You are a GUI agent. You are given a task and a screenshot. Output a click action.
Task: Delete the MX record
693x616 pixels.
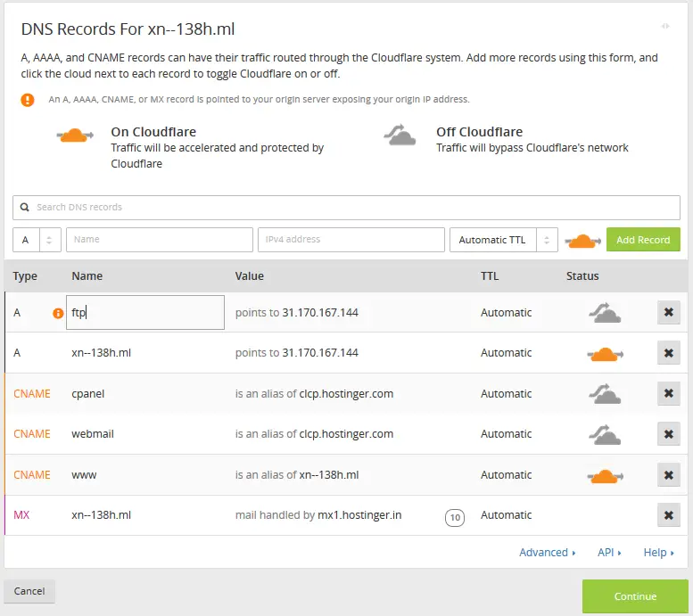click(669, 515)
